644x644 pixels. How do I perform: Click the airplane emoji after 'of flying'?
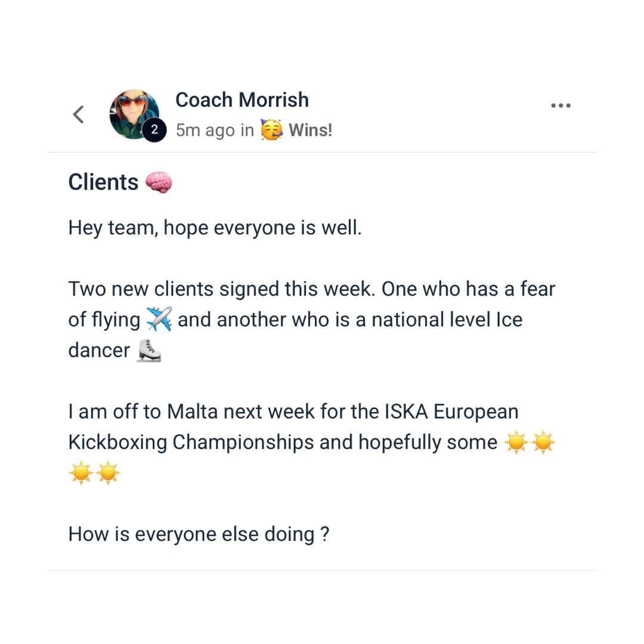(159, 319)
